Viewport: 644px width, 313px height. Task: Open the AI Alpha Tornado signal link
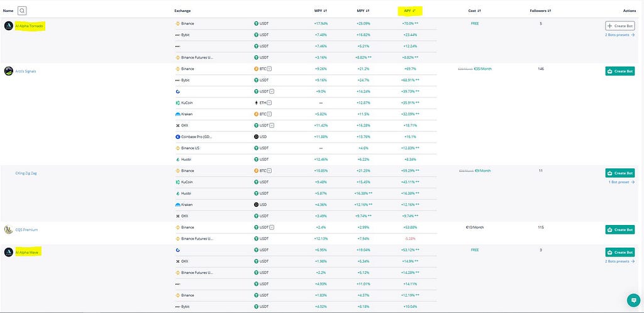click(x=29, y=26)
